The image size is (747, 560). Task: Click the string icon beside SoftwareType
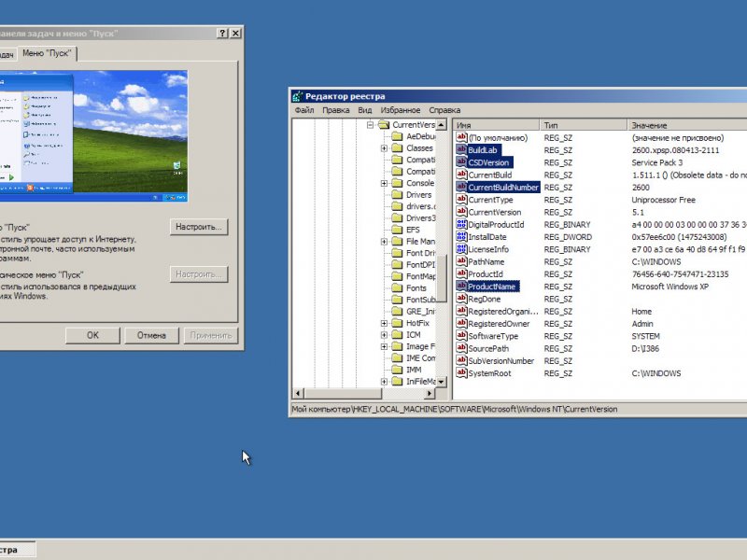[461, 335]
